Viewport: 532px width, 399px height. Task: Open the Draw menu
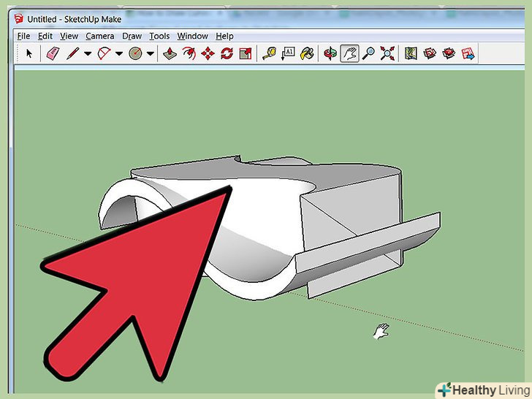pyautogui.click(x=132, y=36)
